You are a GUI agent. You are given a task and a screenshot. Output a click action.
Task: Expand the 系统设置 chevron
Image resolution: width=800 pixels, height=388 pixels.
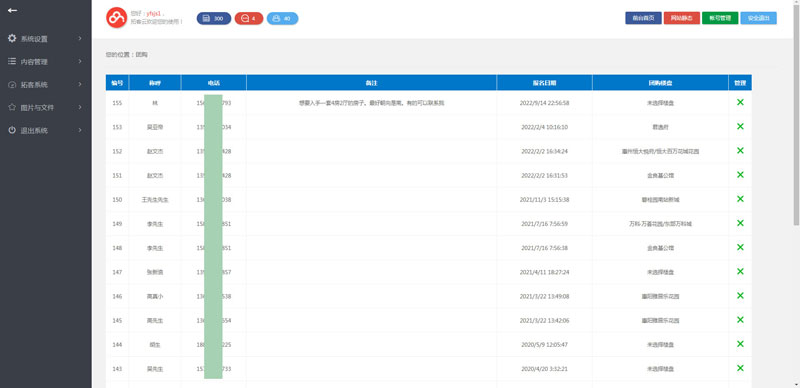(80, 38)
